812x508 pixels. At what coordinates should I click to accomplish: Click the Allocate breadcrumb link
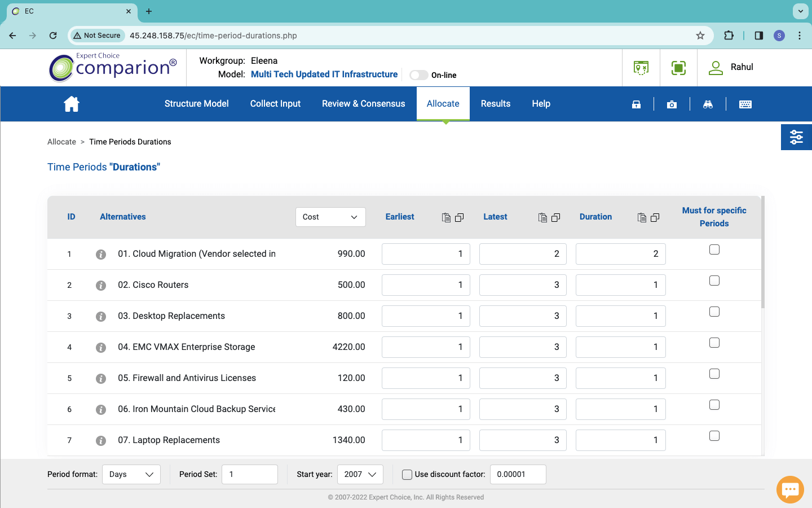(x=61, y=142)
